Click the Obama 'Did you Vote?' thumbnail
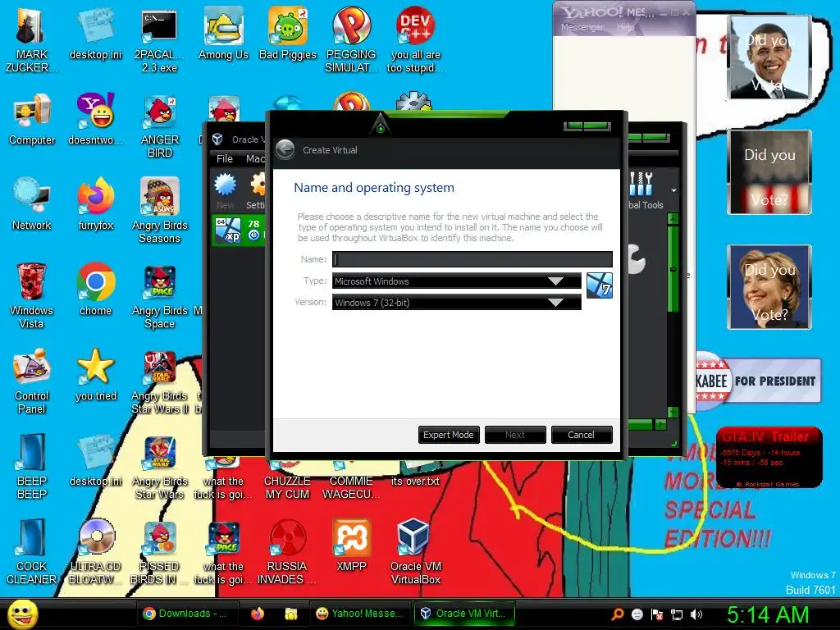Image resolution: width=840 pixels, height=630 pixels. (769, 57)
